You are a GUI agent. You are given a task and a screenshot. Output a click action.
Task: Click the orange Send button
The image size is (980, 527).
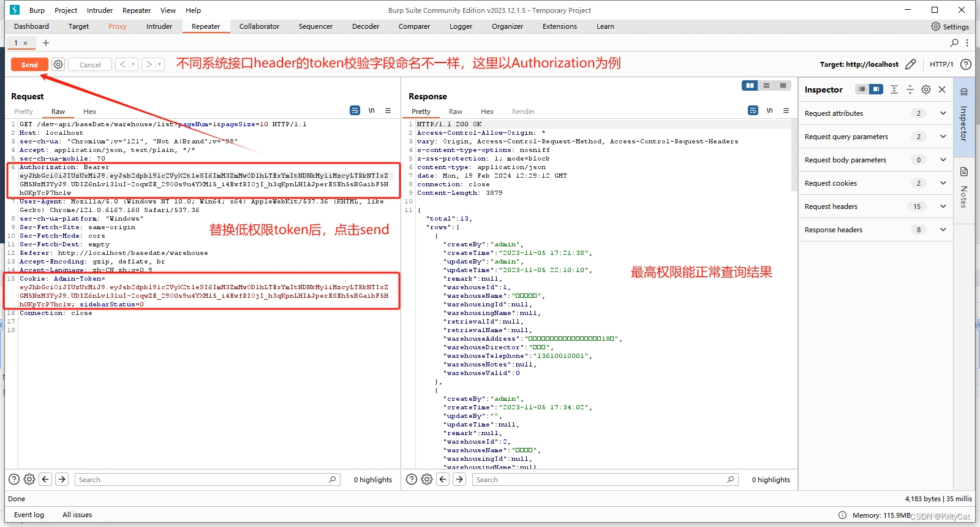29,64
